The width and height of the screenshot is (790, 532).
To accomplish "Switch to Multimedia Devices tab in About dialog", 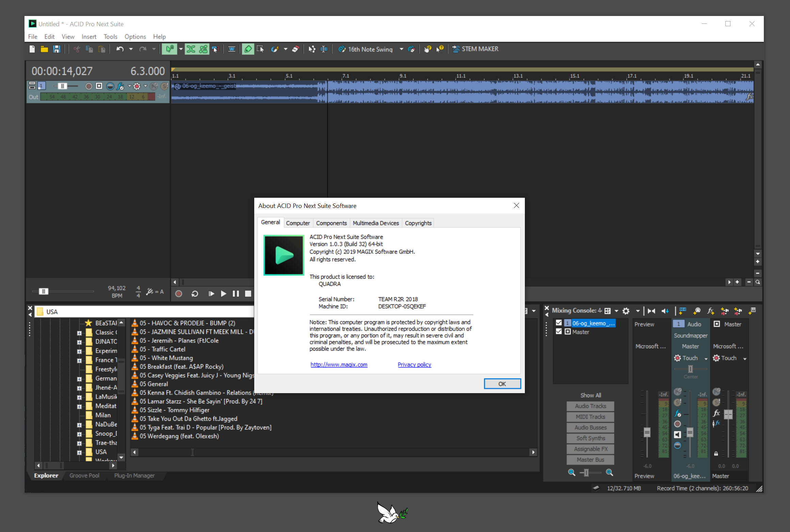I will 376,223.
